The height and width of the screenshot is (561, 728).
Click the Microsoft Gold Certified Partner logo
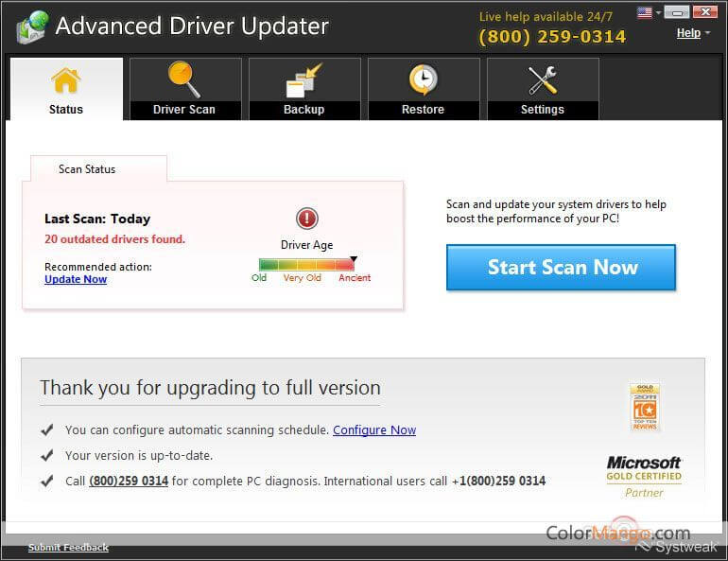click(644, 475)
